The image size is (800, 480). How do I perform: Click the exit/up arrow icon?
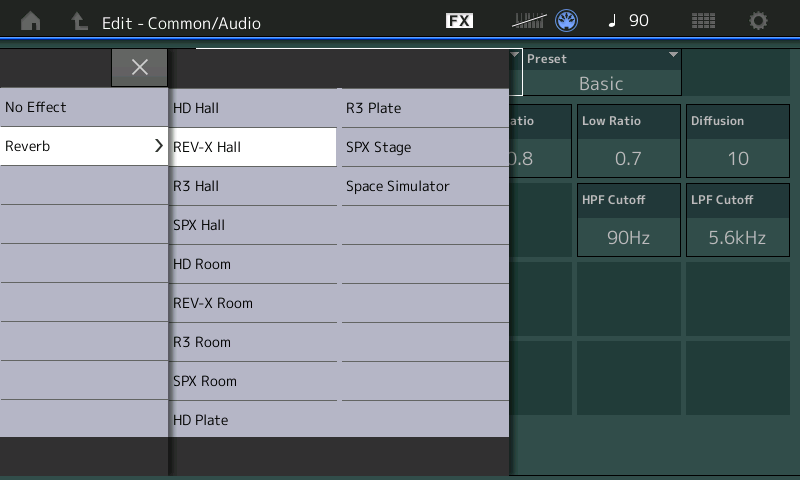click(79, 21)
